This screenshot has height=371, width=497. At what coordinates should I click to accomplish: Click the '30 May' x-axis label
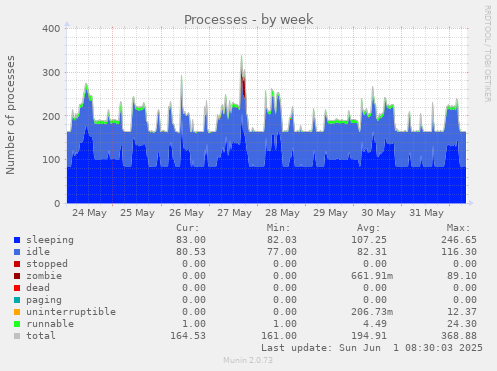[378, 213]
